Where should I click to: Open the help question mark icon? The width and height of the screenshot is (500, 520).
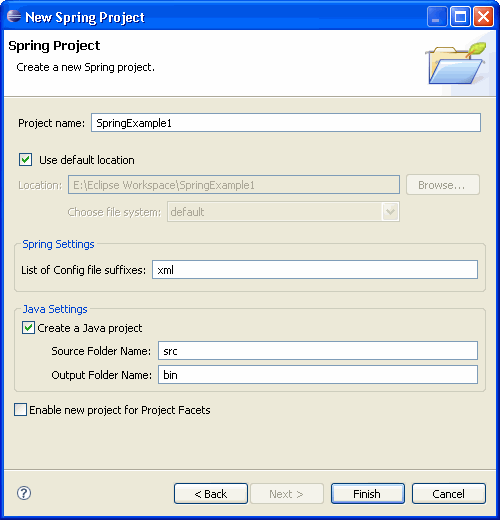click(x=24, y=493)
